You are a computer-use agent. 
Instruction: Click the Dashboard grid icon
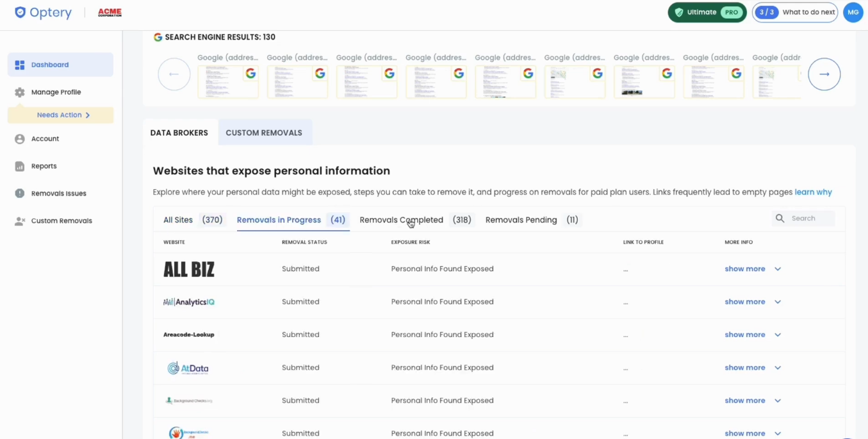20,65
